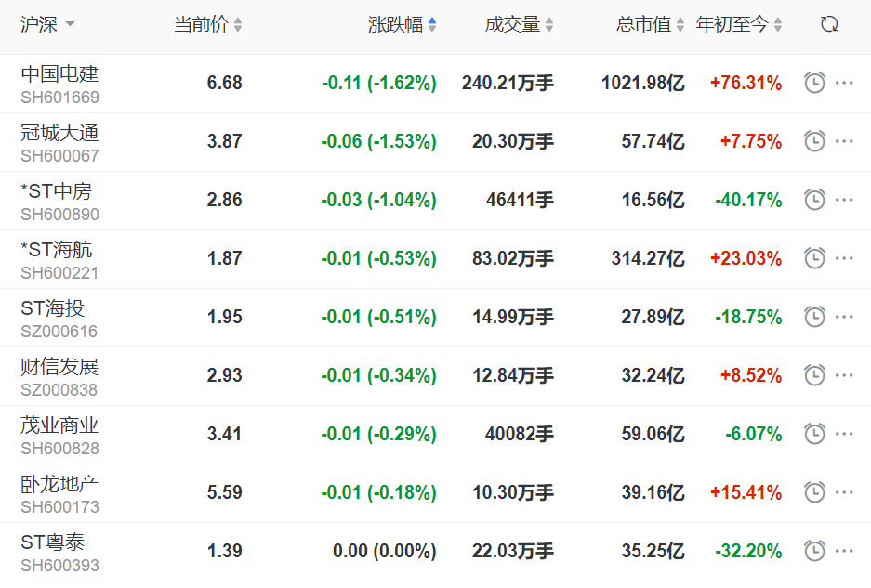Set a price alert for 卧龙地产
Image resolution: width=871 pixels, height=588 pixels.
click(814, 492)
